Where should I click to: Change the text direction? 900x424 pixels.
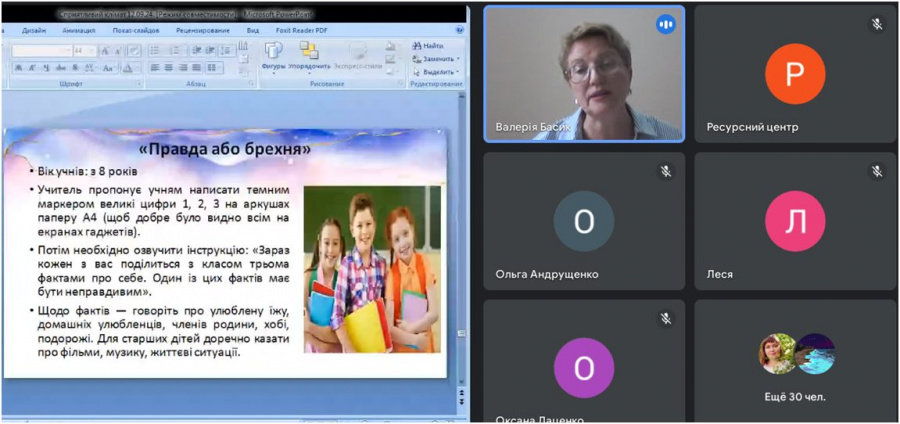click(244, 45)
